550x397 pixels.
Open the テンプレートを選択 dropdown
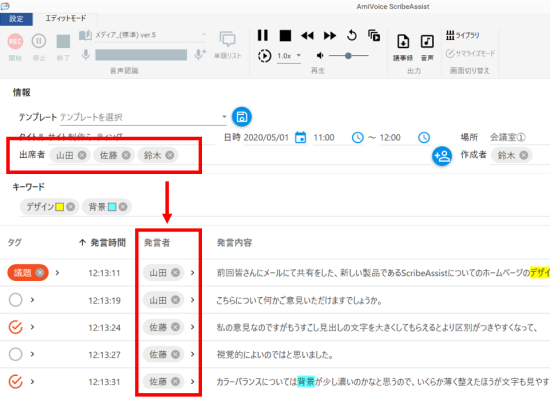pyautogui.click(x=143, y=117)
